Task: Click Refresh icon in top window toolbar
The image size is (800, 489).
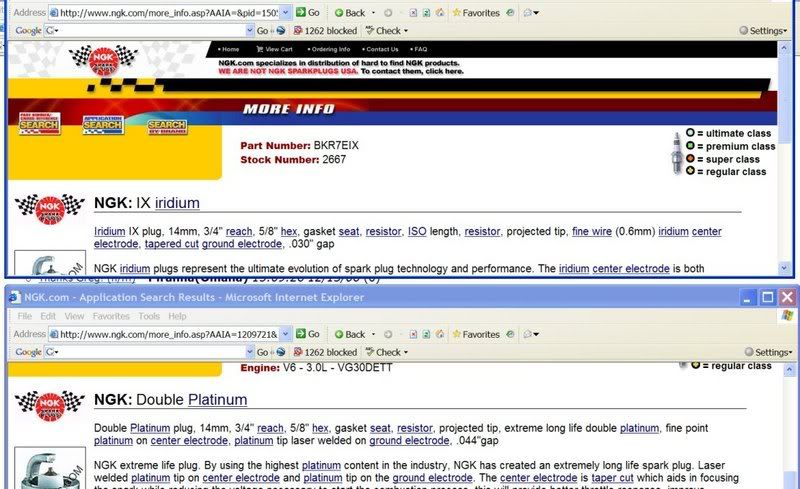Action: click(x=426, y=13)
